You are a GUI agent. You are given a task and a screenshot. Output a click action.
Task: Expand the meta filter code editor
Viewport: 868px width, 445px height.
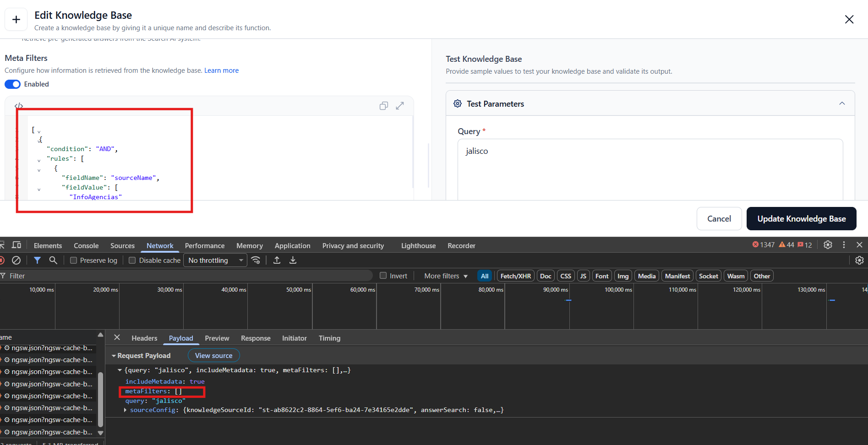pos(400,106)
